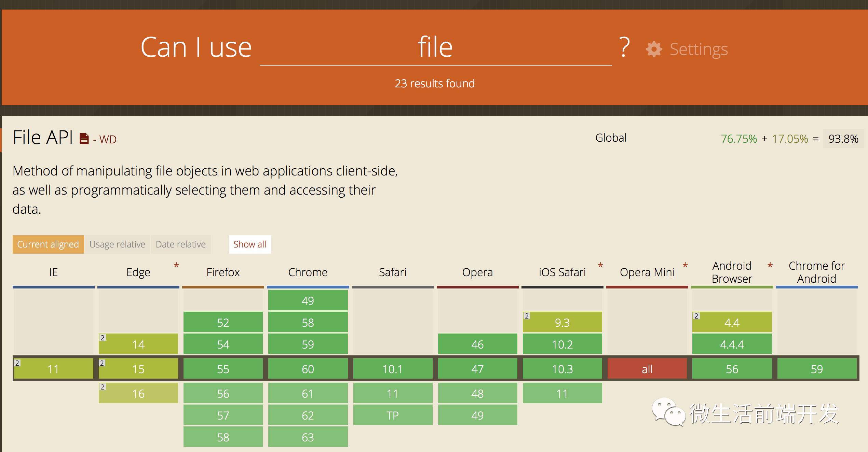Click the File API title link
The image size is (868, 452).
click(43, 138)
